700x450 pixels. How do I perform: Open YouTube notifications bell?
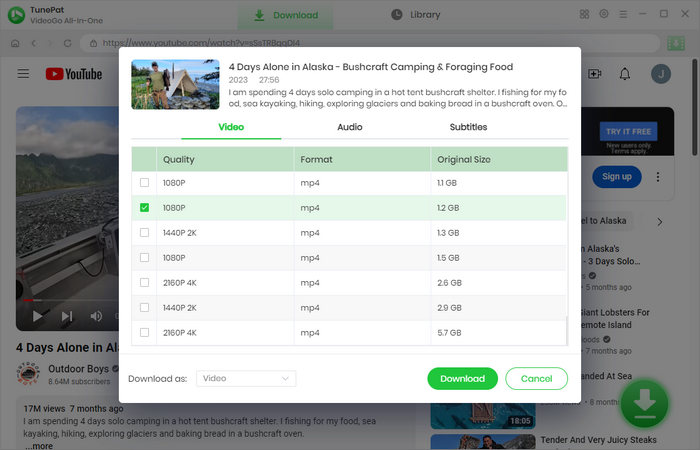click(x=625, y=74)
